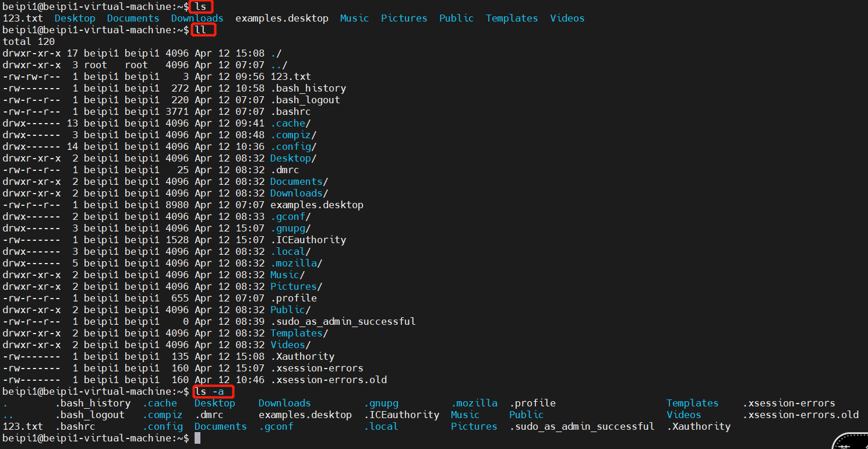Select the 09:56 timestamp of 123.txt
Viewport: 868px width, 449px height.
pos(250,76)
